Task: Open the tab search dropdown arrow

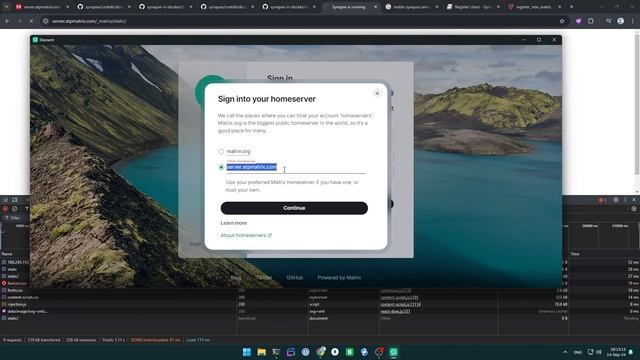Action: click(6, 7)
